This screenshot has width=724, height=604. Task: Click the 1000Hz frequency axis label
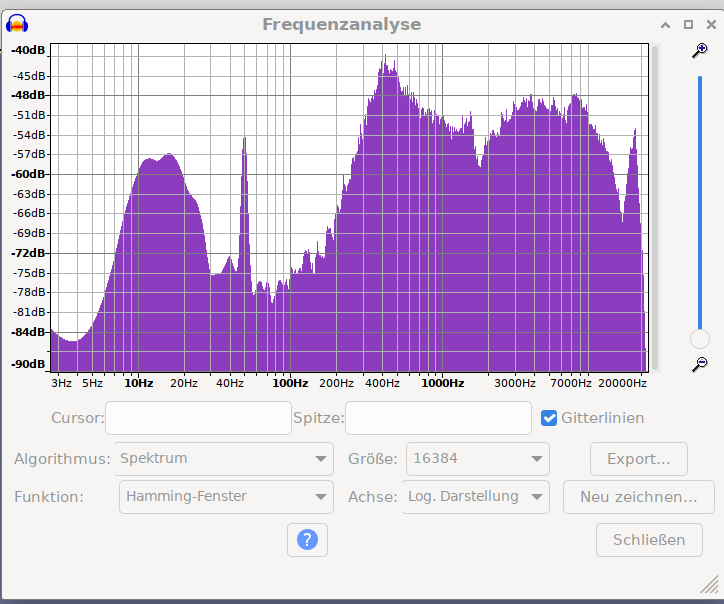point(442,383)
